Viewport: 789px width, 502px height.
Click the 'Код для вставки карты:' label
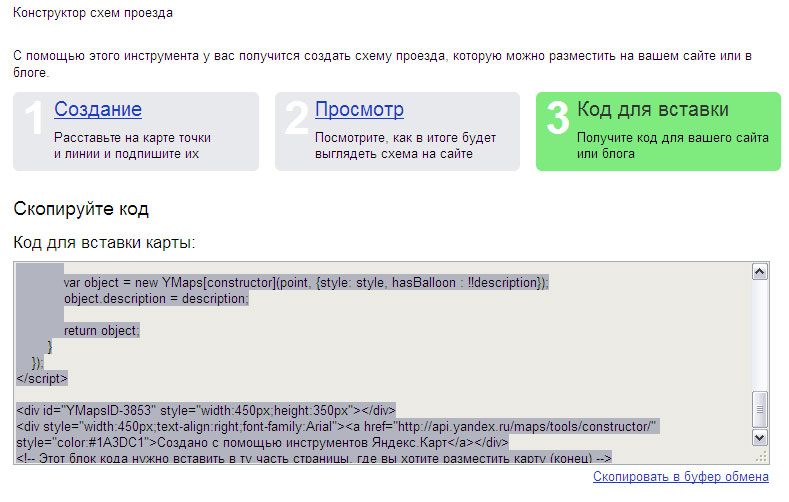(104, 242)
